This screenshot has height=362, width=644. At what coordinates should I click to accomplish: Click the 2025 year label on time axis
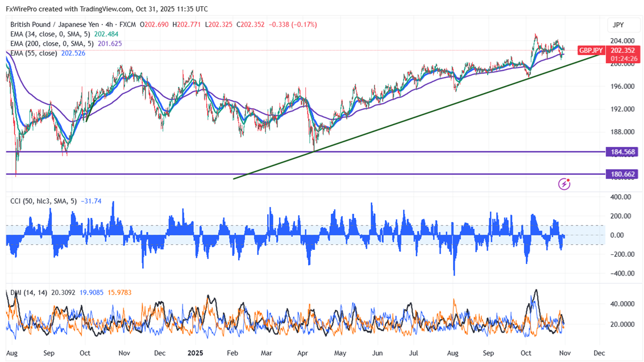195,353
